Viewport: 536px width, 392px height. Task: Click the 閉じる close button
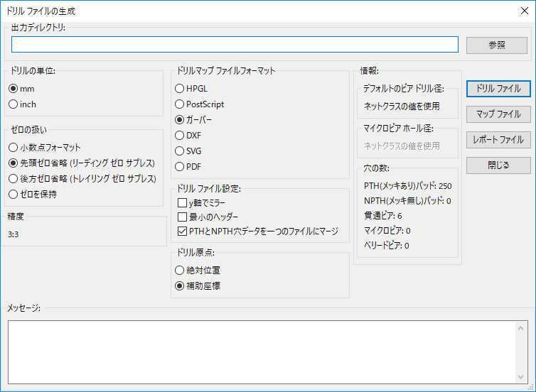point(498,165)
